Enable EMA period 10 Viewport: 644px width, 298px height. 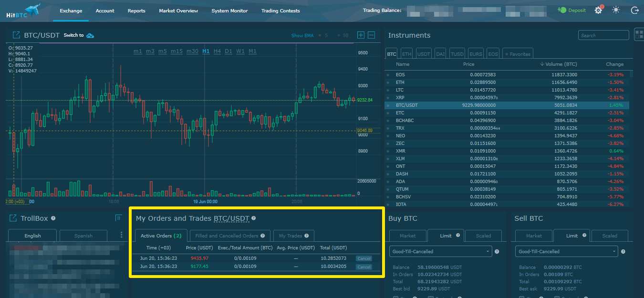click(343, 35)
